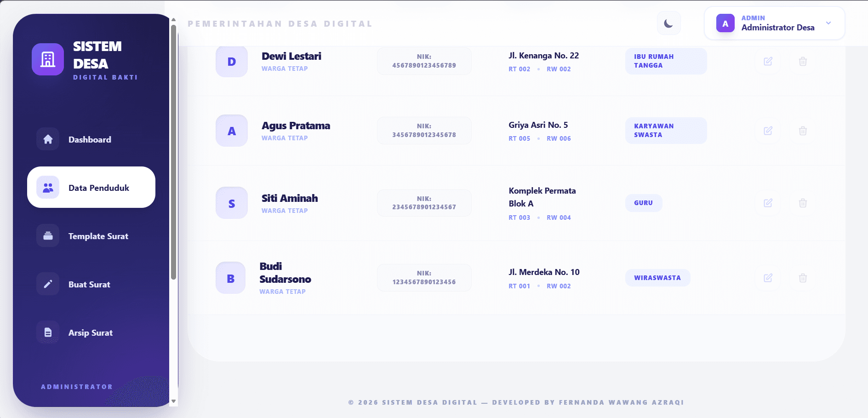This screenshot has width=868, height=418.
Task: Click the admin avatar letter A
Action: point(725,23)
